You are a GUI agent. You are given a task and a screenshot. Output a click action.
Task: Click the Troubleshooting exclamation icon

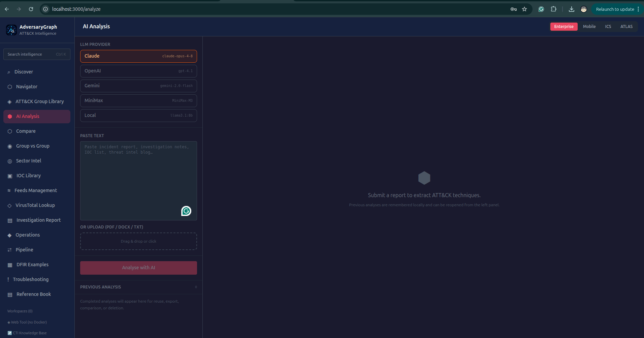point(8,279)
